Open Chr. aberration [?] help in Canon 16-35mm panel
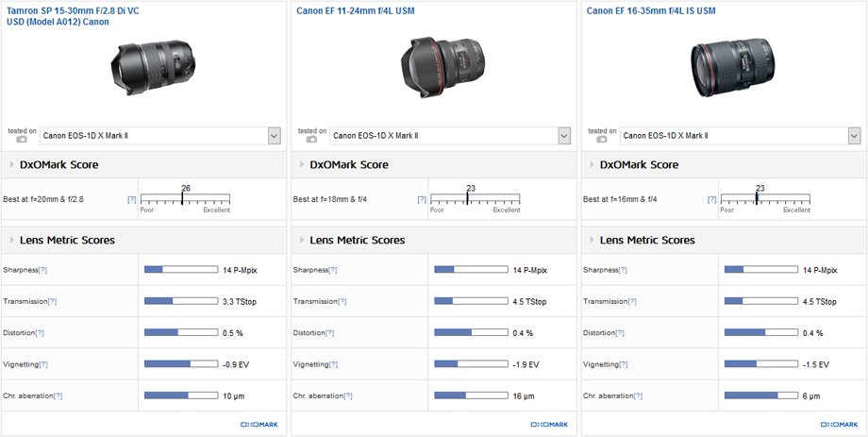The width and height of the screenshot is (868, 437). (638, 396)
